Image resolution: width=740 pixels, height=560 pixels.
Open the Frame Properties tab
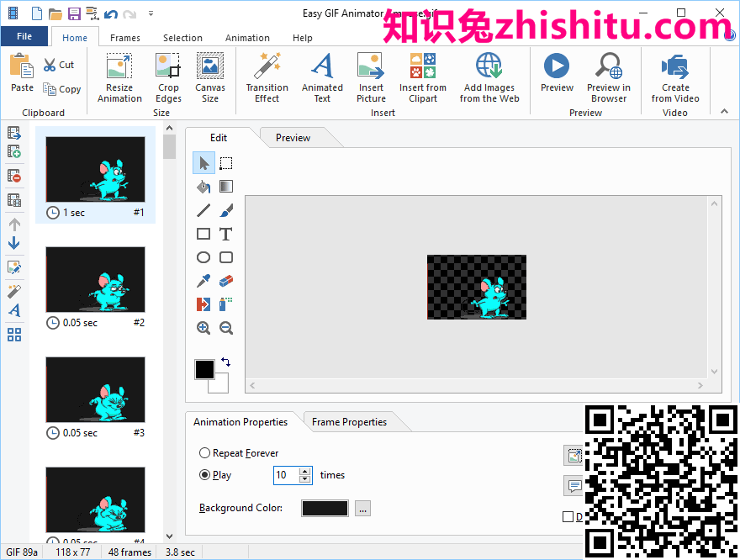[x=349, y=422]
